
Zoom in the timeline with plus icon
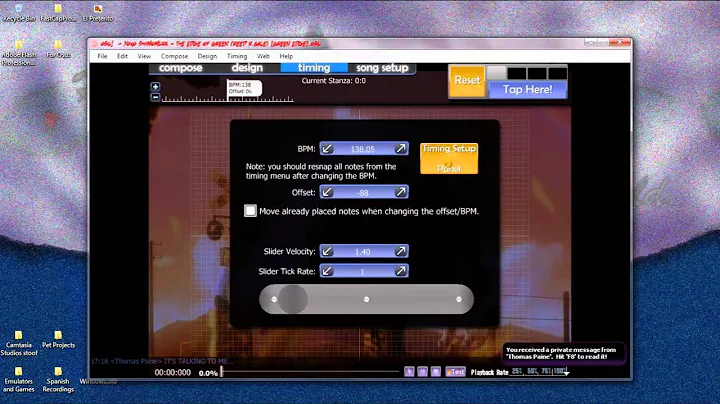155,86
